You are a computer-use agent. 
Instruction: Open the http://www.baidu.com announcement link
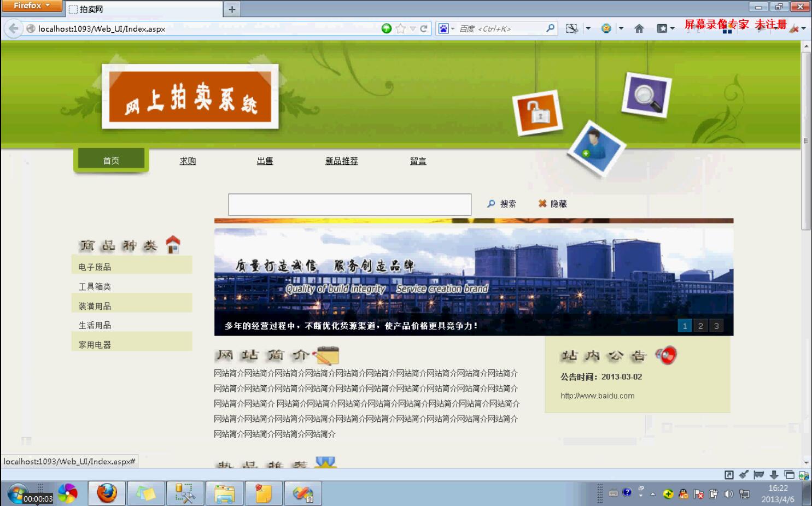(x=597, y=396)
